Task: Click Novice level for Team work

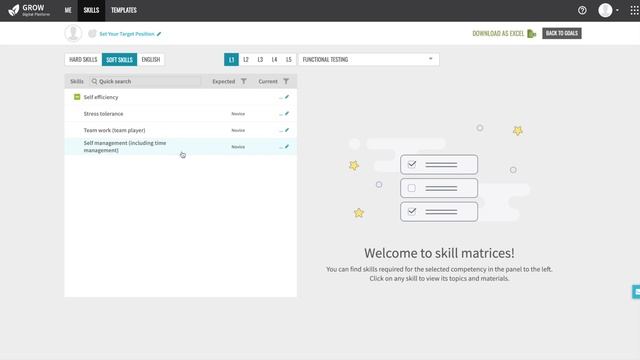Action: (238, 130)
